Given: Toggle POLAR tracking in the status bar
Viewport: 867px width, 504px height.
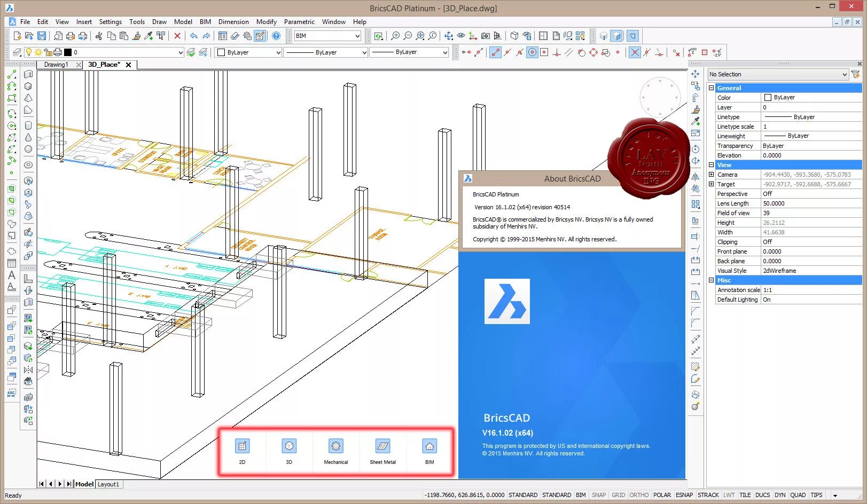Looking at the screenshot, I should click(662, 495).
